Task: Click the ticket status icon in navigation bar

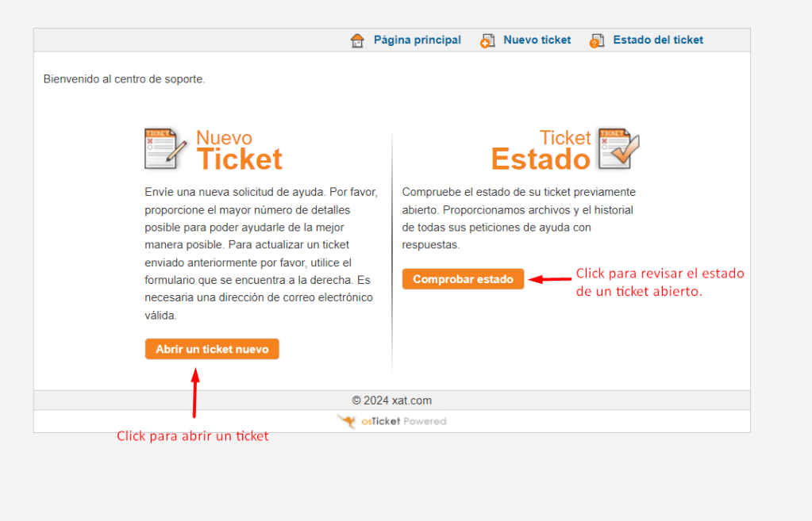Action: tap(597, 40)
